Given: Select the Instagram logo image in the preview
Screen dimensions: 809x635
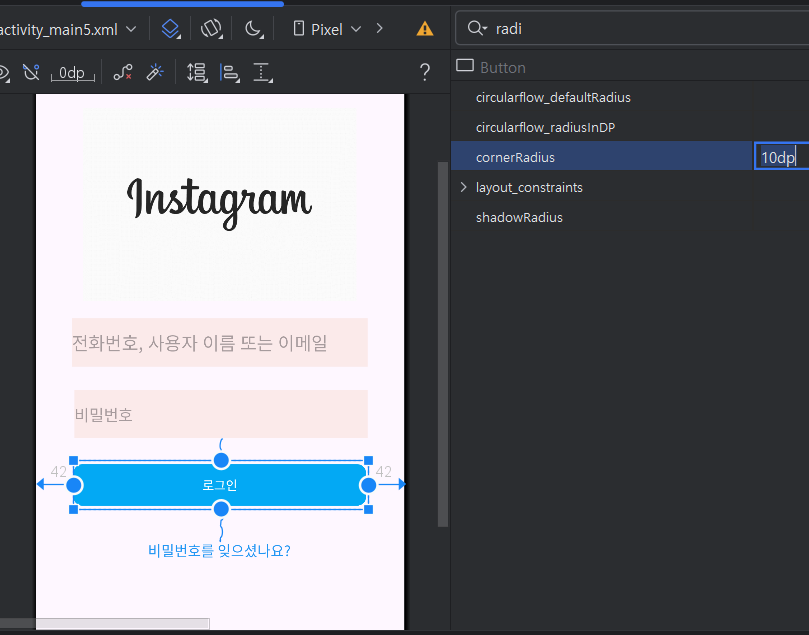Looking at the screenshot, I should [219, 205].
